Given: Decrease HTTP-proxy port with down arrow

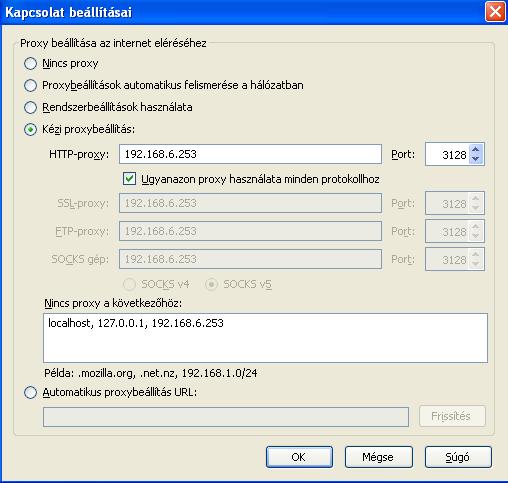Looking at the screenshot, I should coord(476,159).
